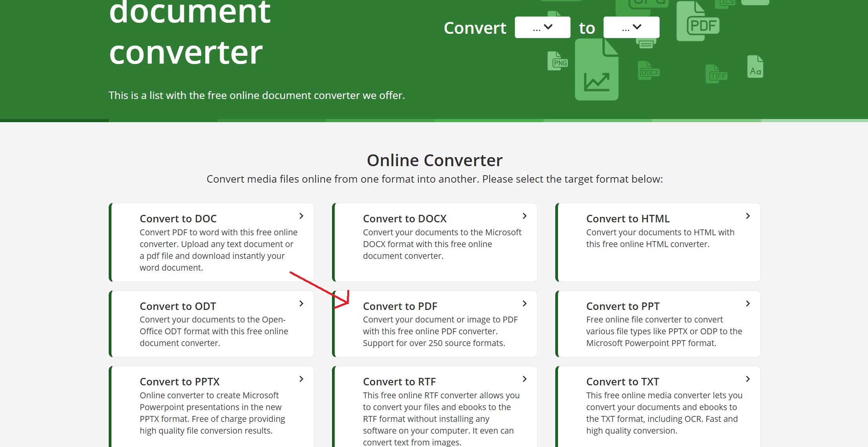Image resolution: width=868 pixels, height=447 pixels.
Task: Open the Convert to RTF link
Action: pos(399,382)
